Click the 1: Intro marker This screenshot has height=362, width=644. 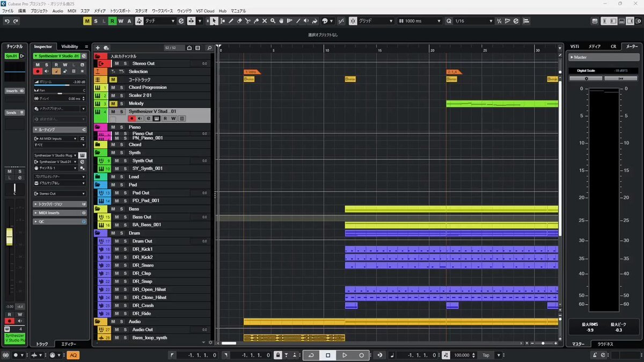tap(252, 71)
